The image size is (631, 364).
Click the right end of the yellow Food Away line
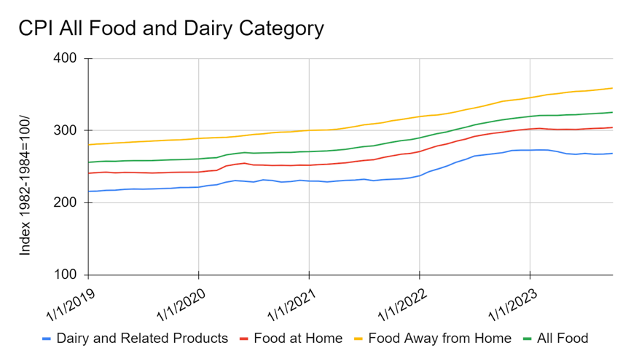611,88
